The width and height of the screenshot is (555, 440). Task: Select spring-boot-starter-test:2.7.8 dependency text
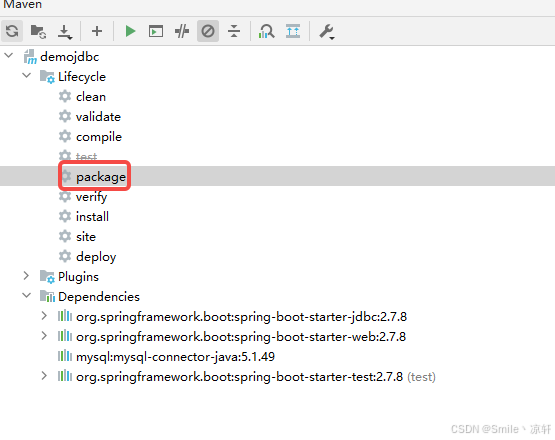point(239,377)
